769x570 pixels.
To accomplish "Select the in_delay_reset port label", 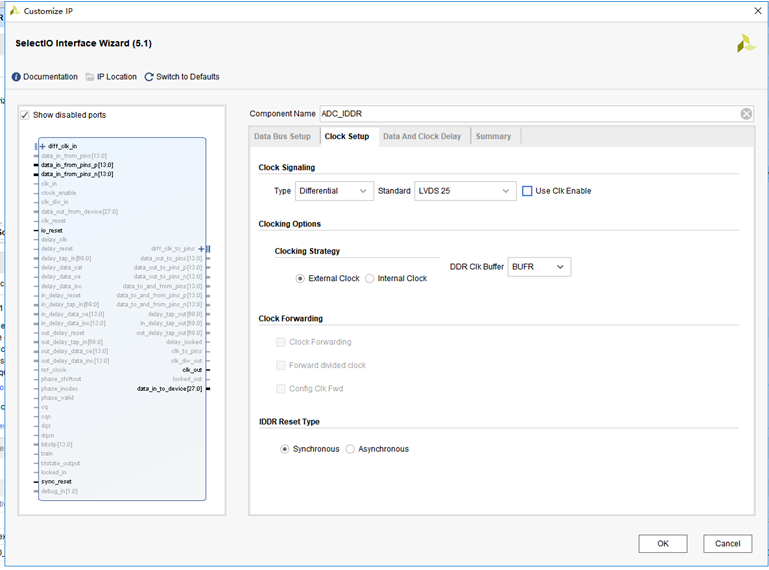I will click(60, 295).
